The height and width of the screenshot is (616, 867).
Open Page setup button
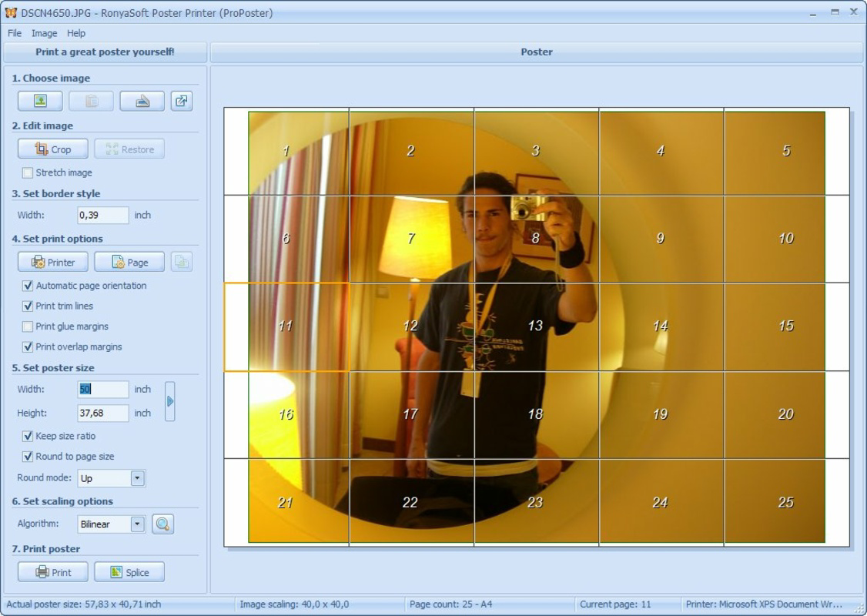[x=129, y=262]
